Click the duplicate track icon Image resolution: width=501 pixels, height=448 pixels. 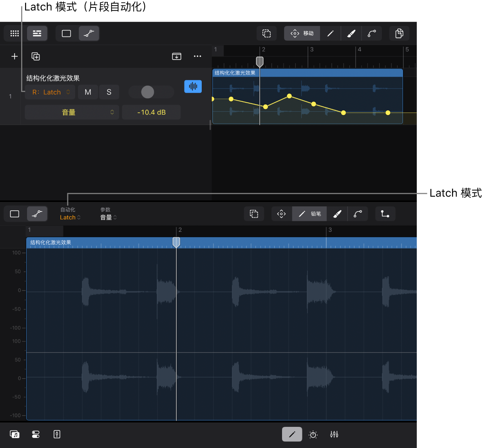pos(36,57)
